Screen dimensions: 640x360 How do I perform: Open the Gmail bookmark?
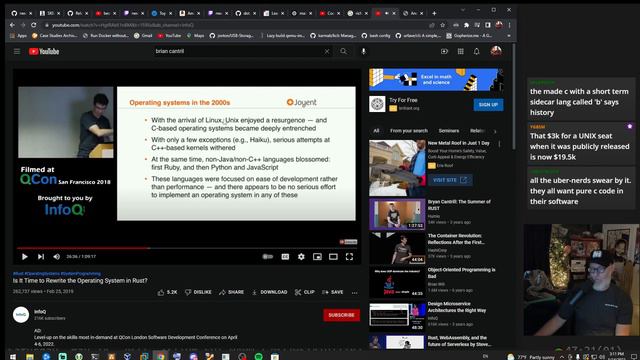point(143,36)
